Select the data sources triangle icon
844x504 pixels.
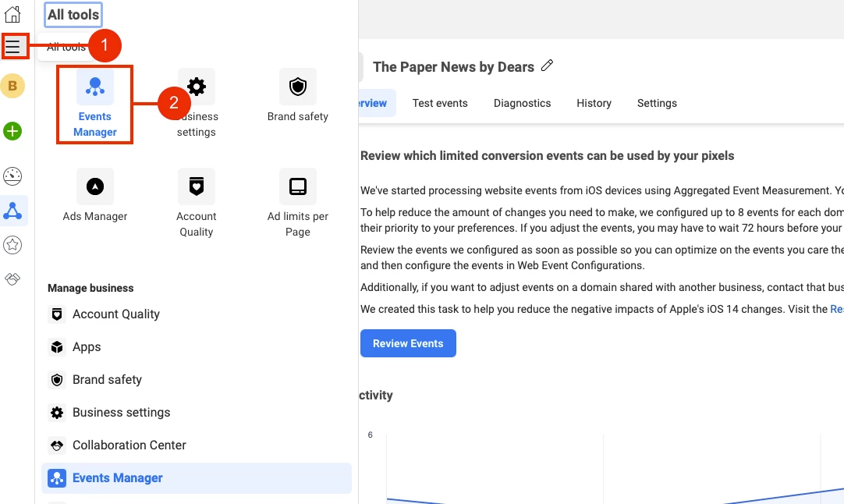[12, 211]
